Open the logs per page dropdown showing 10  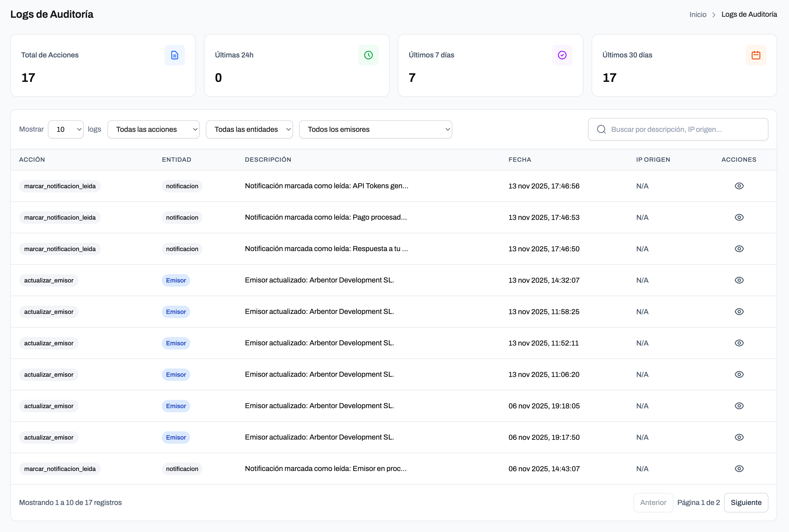[x=66, y=129]
